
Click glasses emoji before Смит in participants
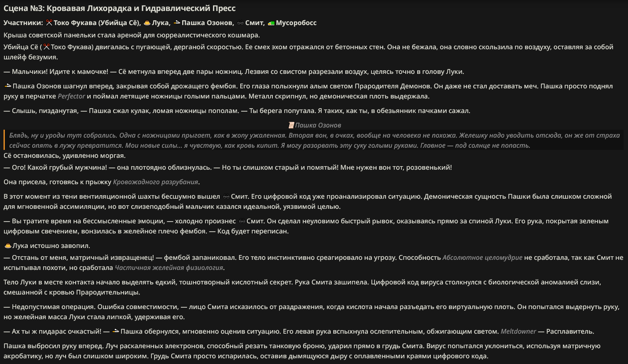click(x=240, y=23)
